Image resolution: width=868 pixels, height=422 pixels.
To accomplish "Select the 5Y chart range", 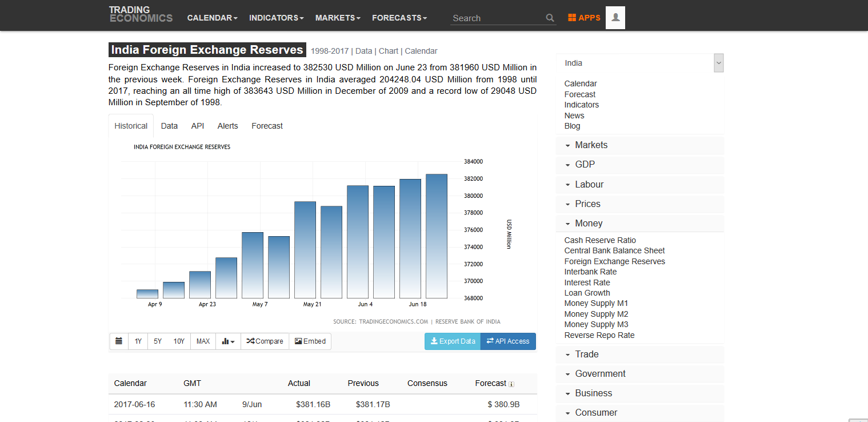I will (158, 341).
